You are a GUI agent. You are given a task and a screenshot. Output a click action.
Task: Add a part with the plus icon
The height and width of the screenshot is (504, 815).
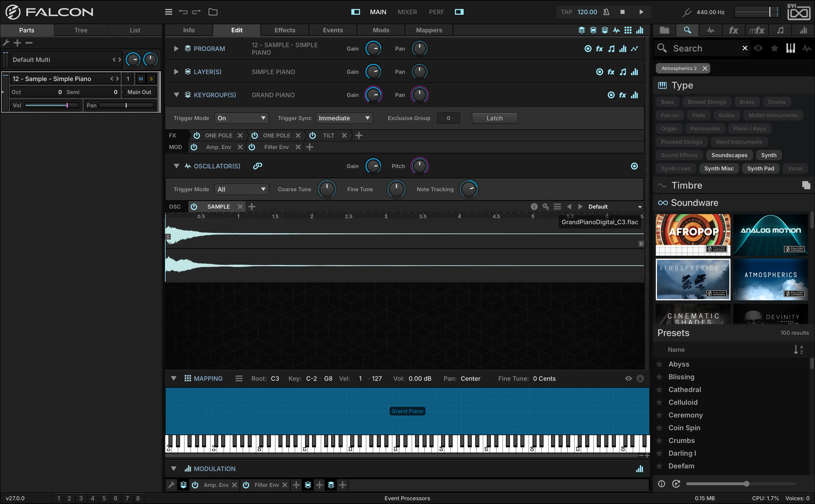(17, 43)
